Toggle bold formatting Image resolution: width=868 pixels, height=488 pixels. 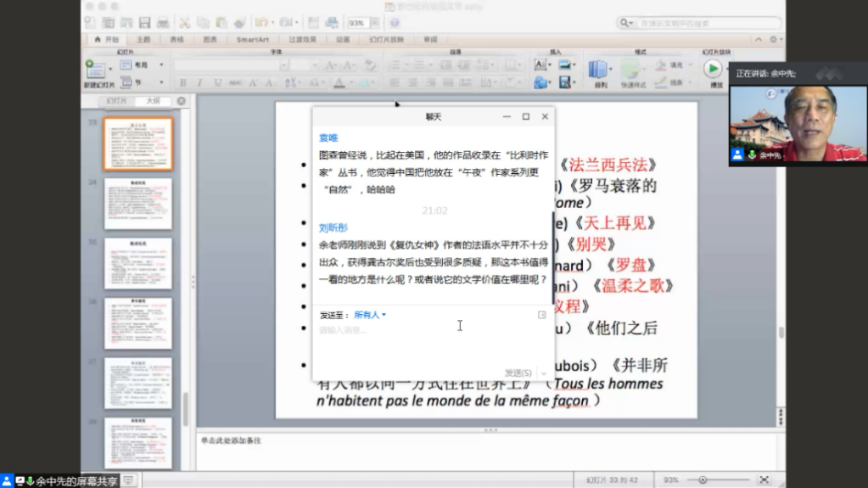(x=182, y=83)
